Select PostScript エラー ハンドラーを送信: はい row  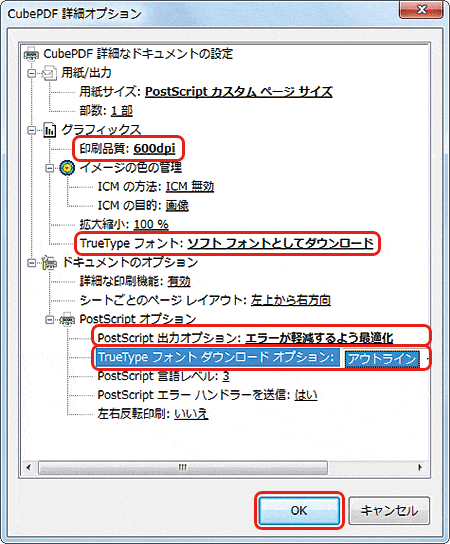click(x=207, y=395)
